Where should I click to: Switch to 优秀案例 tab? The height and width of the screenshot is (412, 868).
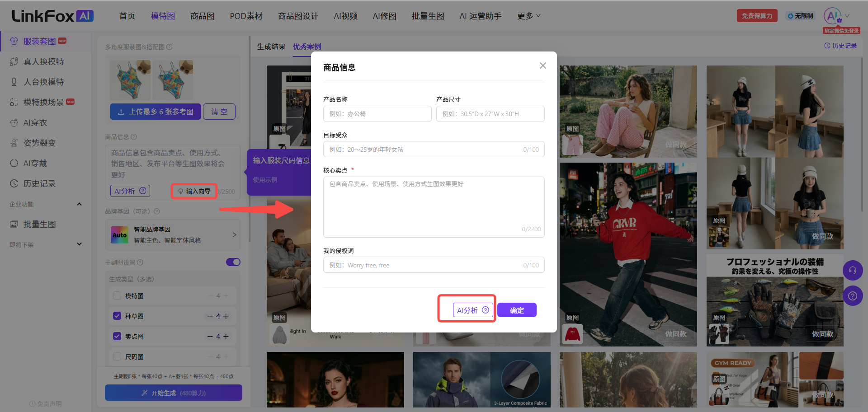[307, 47]
